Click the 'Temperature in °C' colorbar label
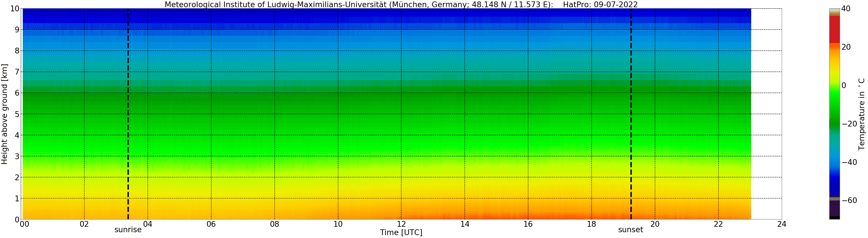Image resolution: width=868 pixels, height=238 pixels. point(862,114)
